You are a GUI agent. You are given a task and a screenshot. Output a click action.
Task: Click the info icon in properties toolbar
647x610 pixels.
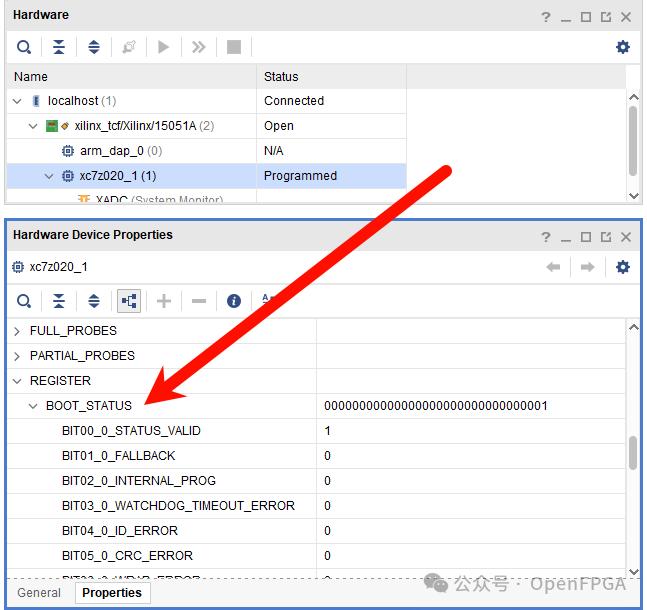pyautogui.click(x=234, y=301)
